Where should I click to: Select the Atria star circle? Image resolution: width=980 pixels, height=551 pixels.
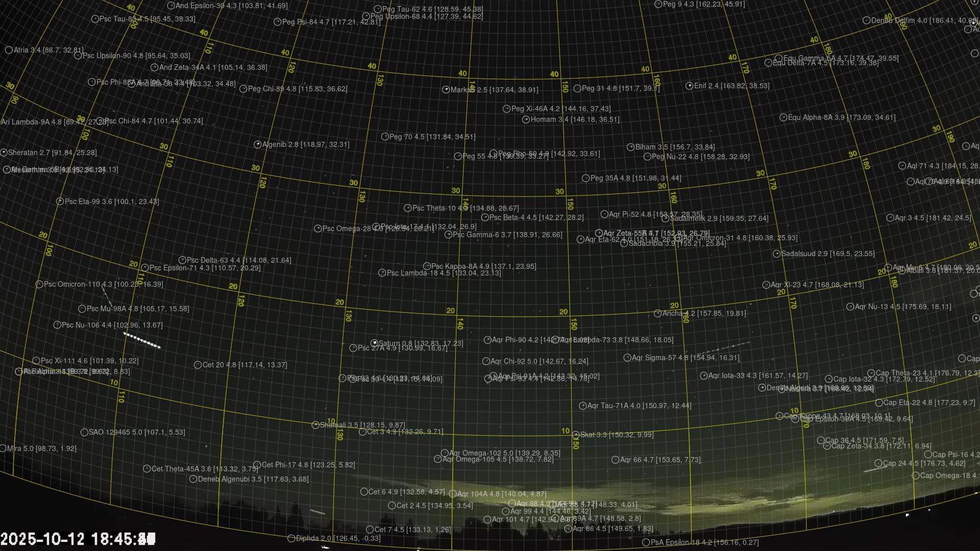coord(9,50)
